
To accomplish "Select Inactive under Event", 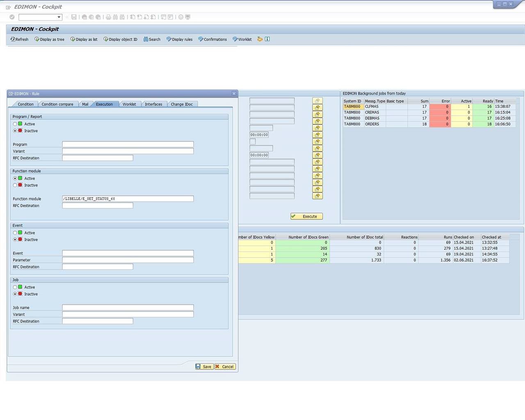I will [15, 240].
